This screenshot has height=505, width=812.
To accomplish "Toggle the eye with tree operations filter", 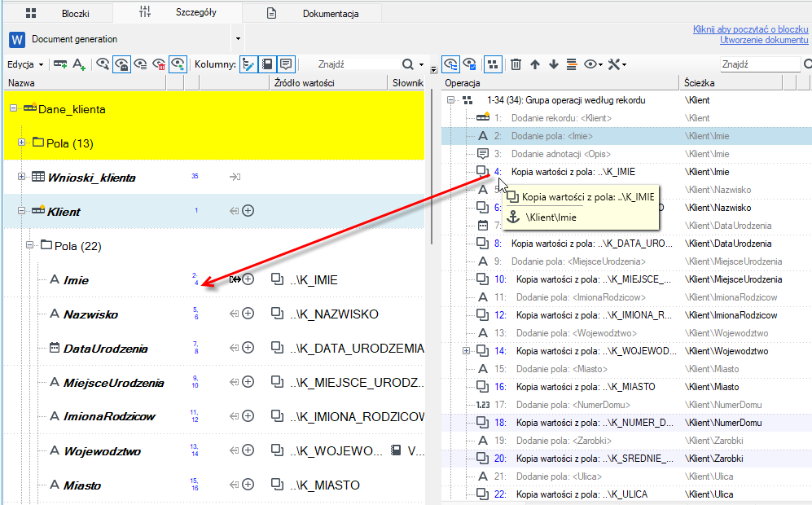I will (x=451, y=64).
